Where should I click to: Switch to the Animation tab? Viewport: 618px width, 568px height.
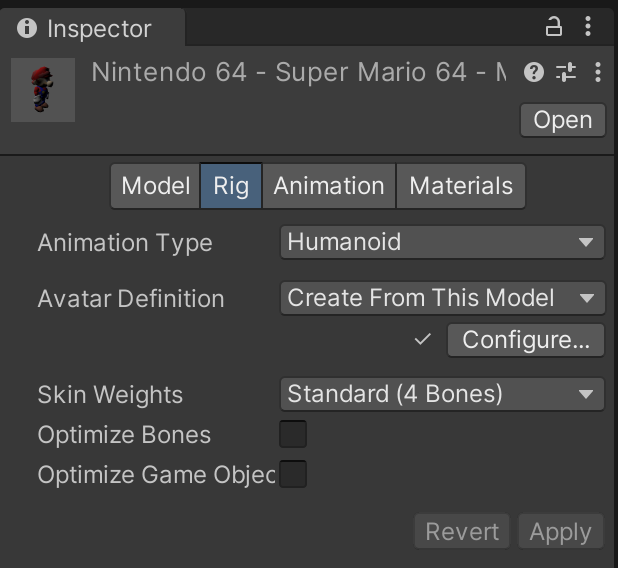pyautogui.click(x=329, y=186)
